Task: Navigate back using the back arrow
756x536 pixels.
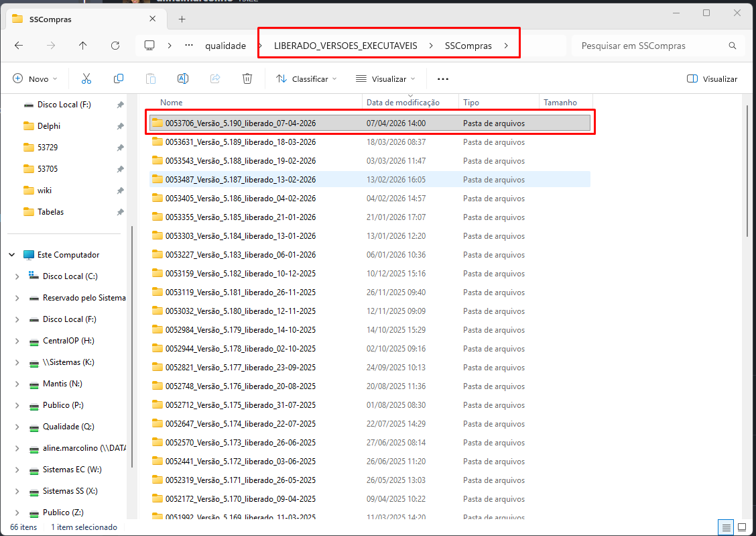Action: 19,46
